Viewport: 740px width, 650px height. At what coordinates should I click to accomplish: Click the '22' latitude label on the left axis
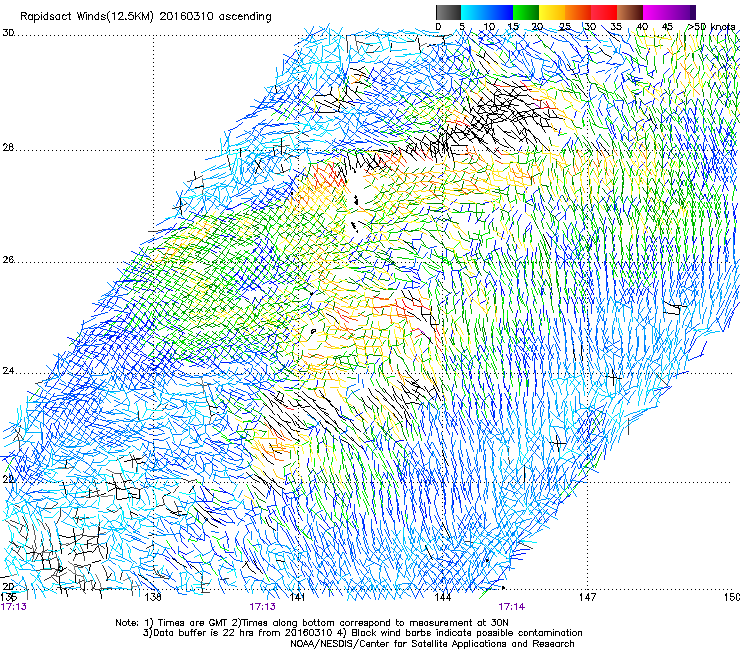tap(8, 479)
